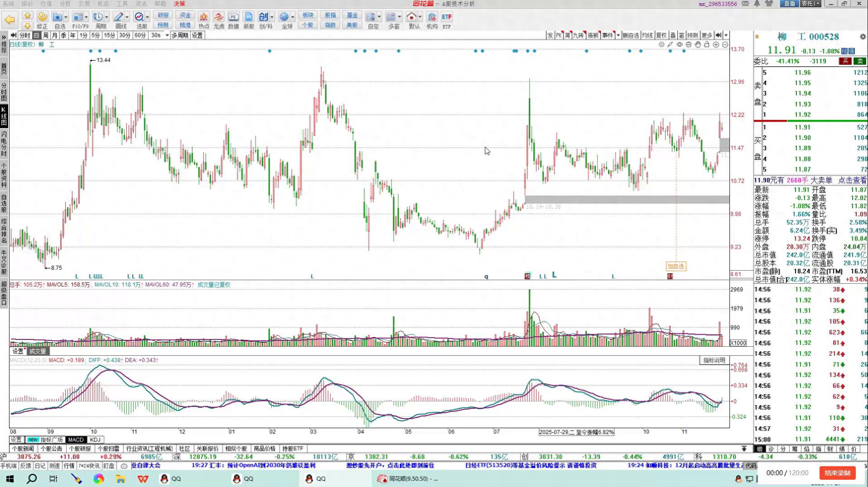This screenshot has width=868, height=487.
Task: Click the yellow back arrow icon
Action: coord(10,19)
